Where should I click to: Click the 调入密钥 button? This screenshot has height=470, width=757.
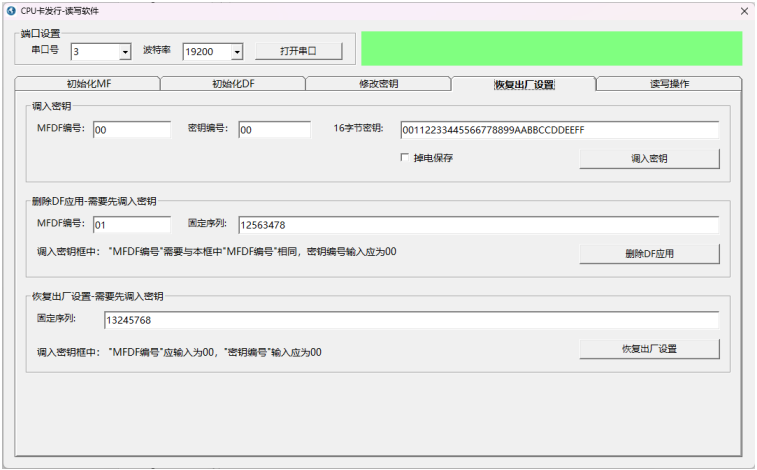point(649,159)
